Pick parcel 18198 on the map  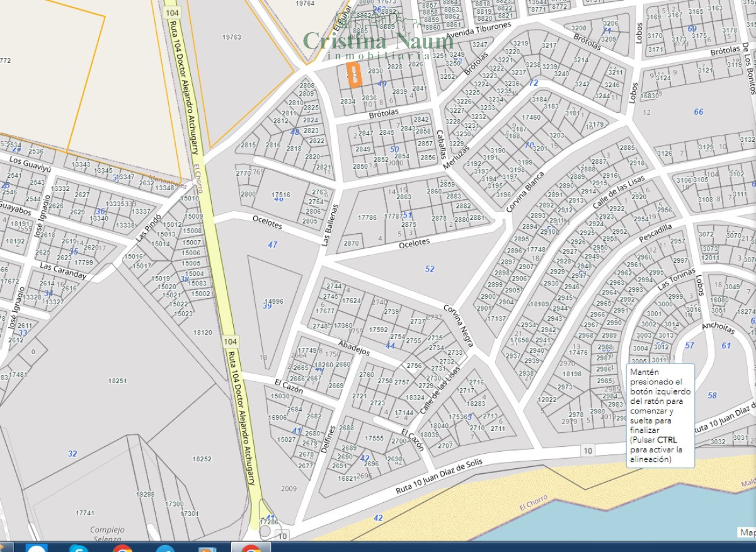point(572,374)
